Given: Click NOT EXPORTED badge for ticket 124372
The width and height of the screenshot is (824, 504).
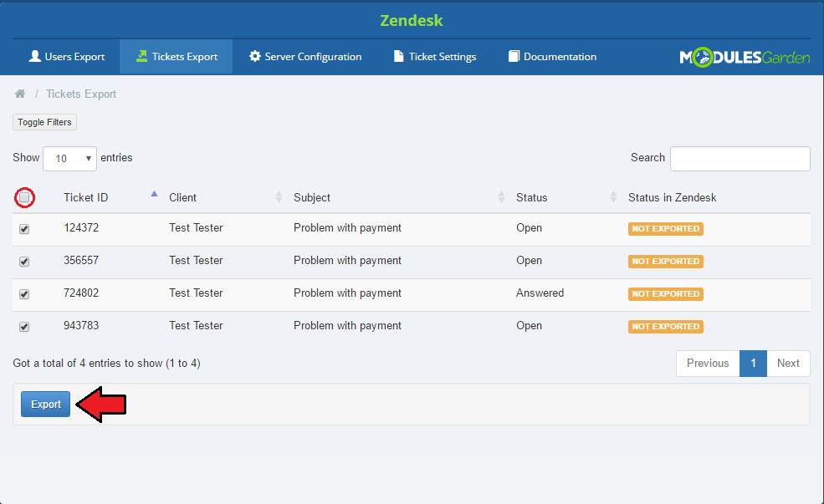Looking at the screenshot, I should coord(665,229).
